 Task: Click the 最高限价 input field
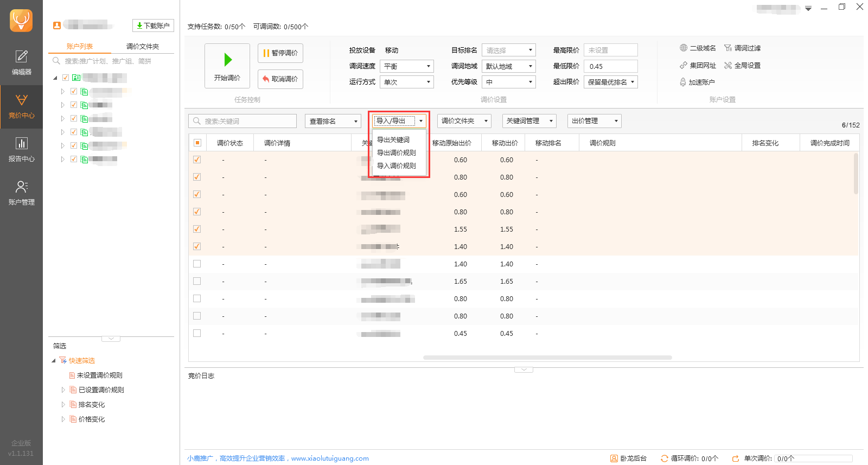click(x=611, y=50)
